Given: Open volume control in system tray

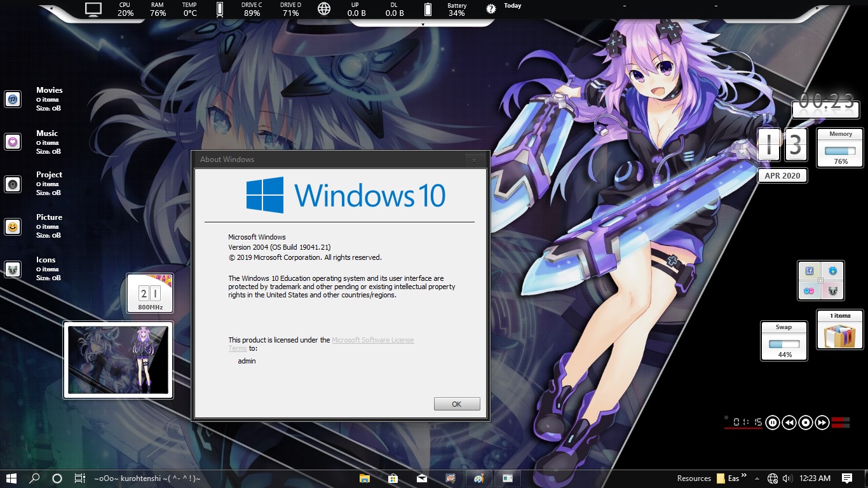Looking at the screenshot, I should click(x=787, y=478).
